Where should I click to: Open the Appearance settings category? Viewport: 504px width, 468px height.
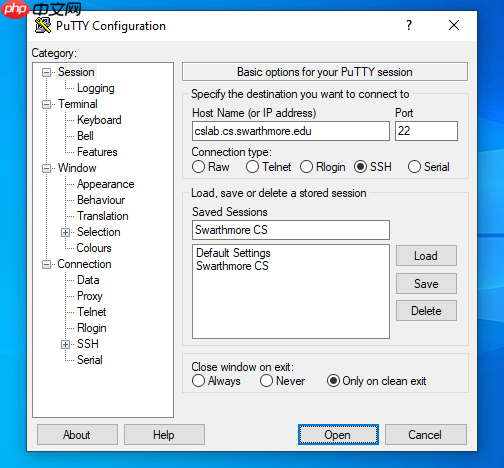coord(106,184)
